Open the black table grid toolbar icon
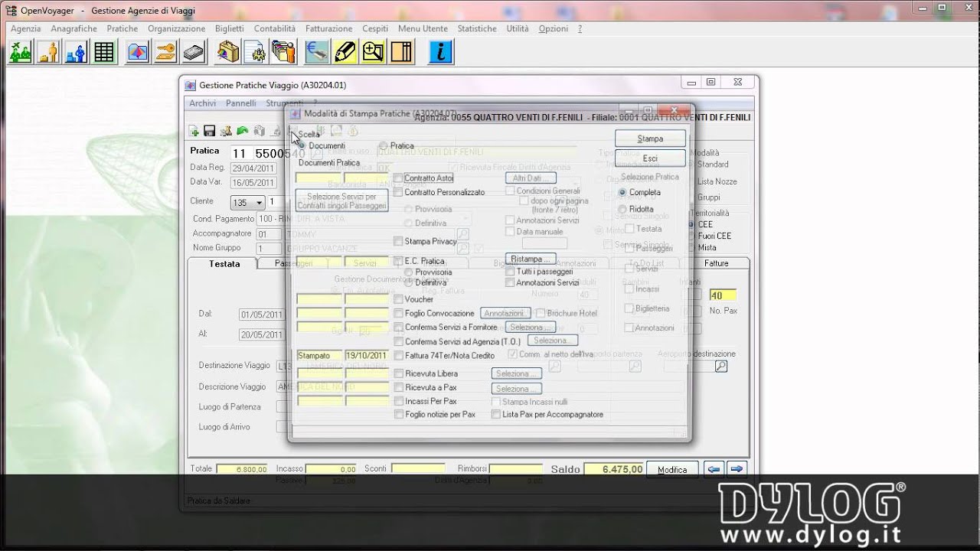This screenshot has height=551, width=980. [103, 52]
